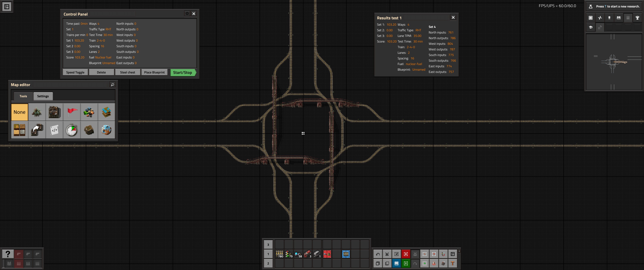Open the bonuses upward arrow icon
The width and height of the screenshot is (644, 270).
click(609, 18)
